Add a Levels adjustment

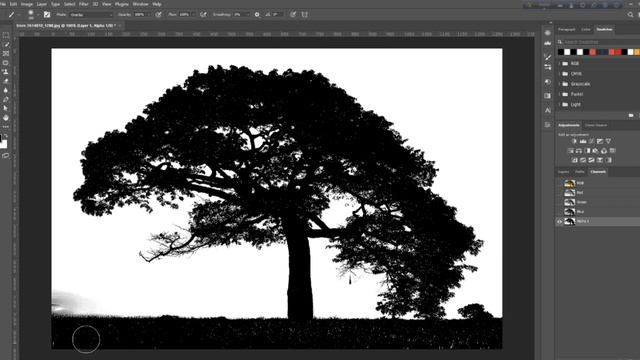583,141
